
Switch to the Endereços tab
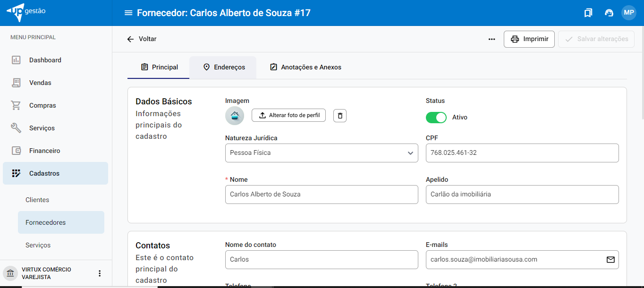coord(223,68)
